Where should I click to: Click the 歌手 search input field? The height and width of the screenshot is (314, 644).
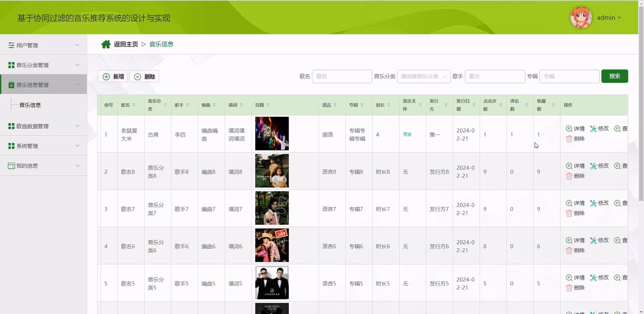tap(494, 76)
